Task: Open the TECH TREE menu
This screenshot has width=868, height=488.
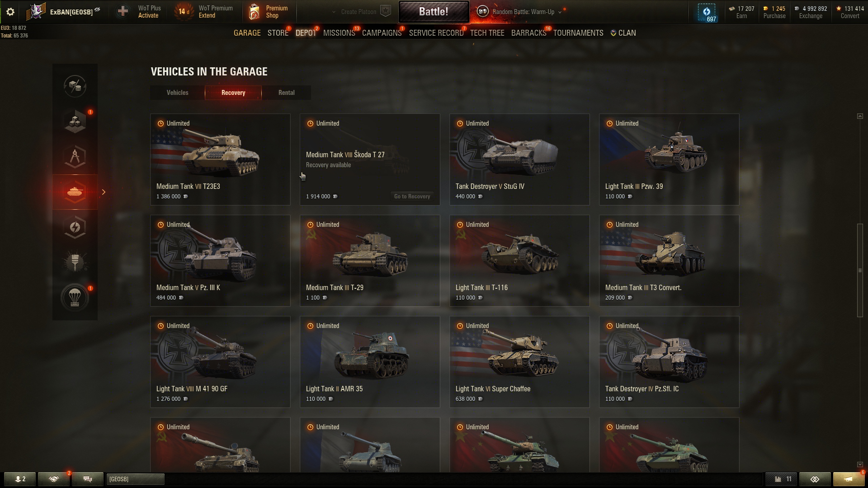Action: (487, 33)
